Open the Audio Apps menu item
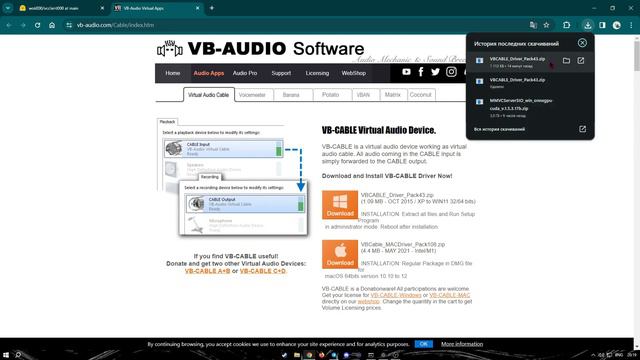The height and width of the screenshot is (360, 640). click(x=209, y=73)
